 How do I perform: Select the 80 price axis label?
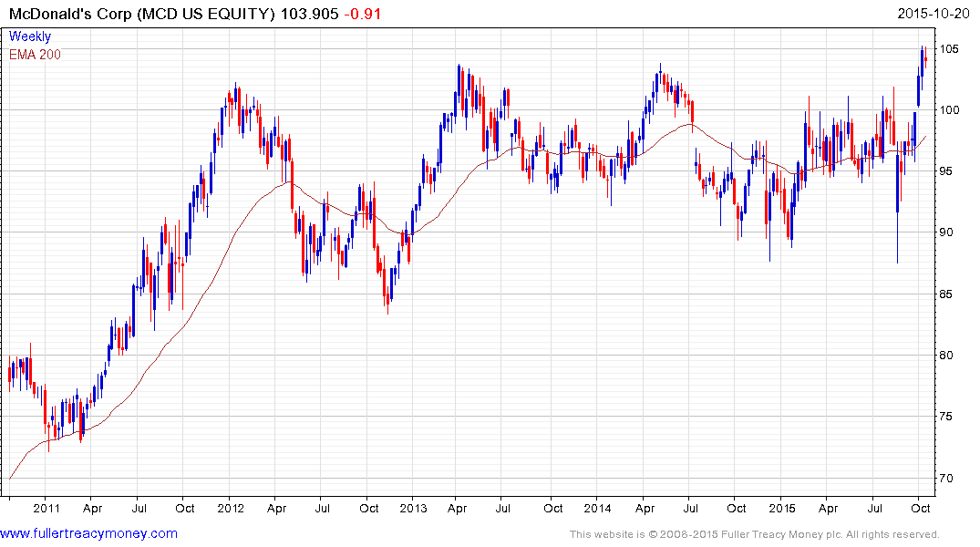[x=946, y=356]
